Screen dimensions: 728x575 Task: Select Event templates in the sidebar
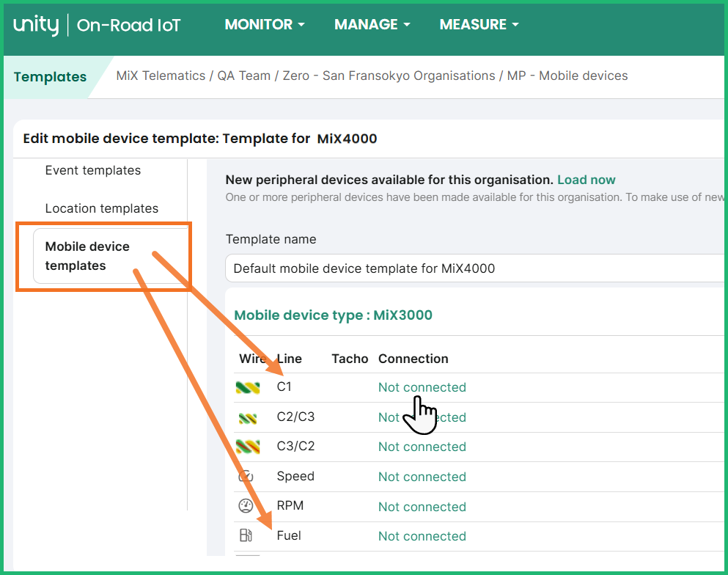click(93, 170)
